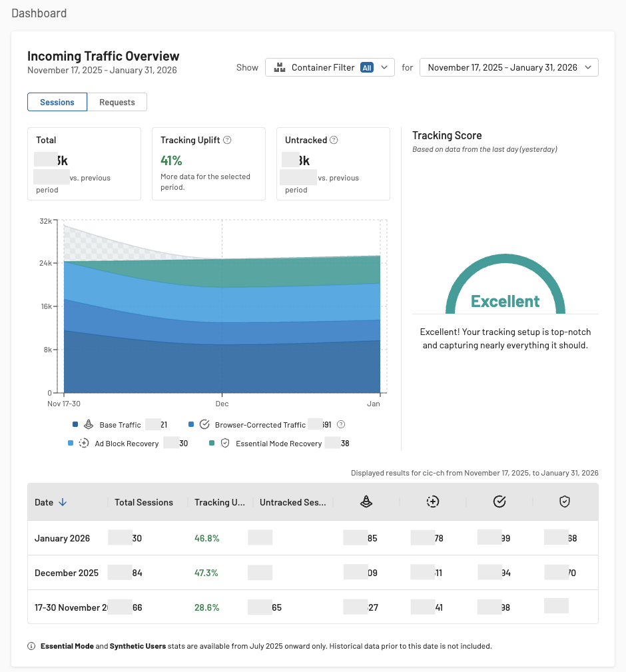This screenshot has height=672, width=626.
Task: Switch to the Requests tab
Action: [x=117, y=102]
